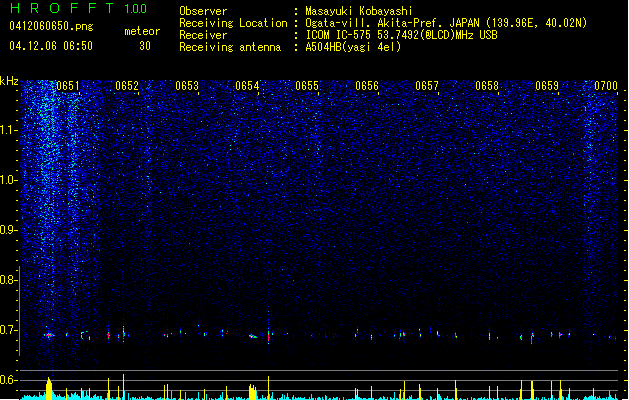Select the Ogata-vill. Akita-Pref. JAPAN location text
Image resolution: width=629 pixels, height=400 pixels.
[x=446, y=23]
